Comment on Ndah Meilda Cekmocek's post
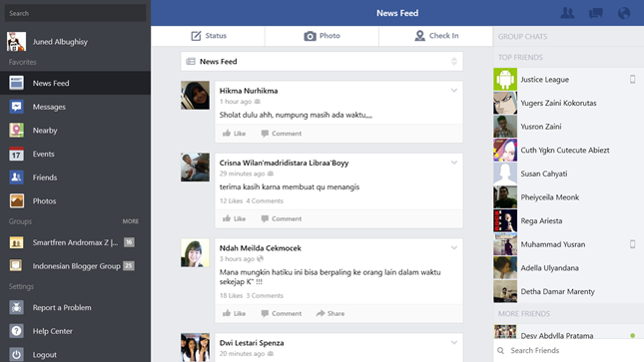 [282, 313]
